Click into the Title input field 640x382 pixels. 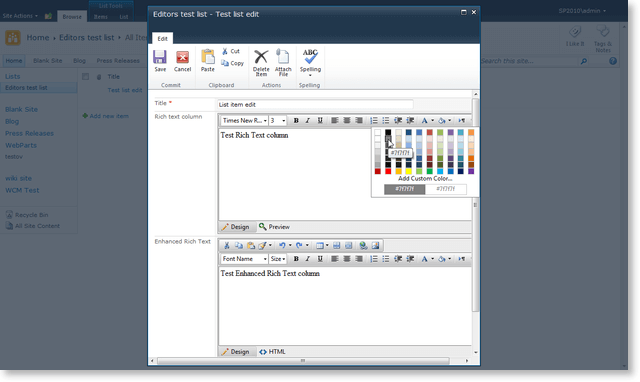coord(315,104)
